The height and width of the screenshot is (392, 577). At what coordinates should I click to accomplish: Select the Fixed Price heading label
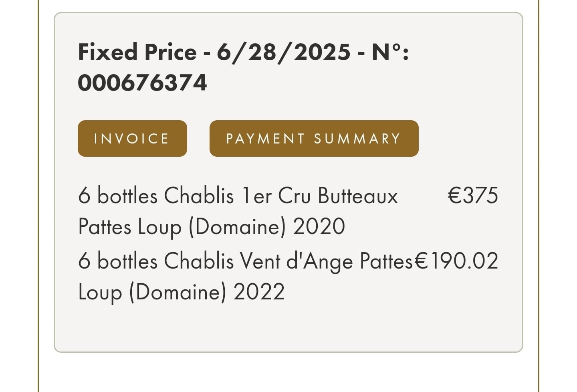pyautogui.click(x=137, y=52)
